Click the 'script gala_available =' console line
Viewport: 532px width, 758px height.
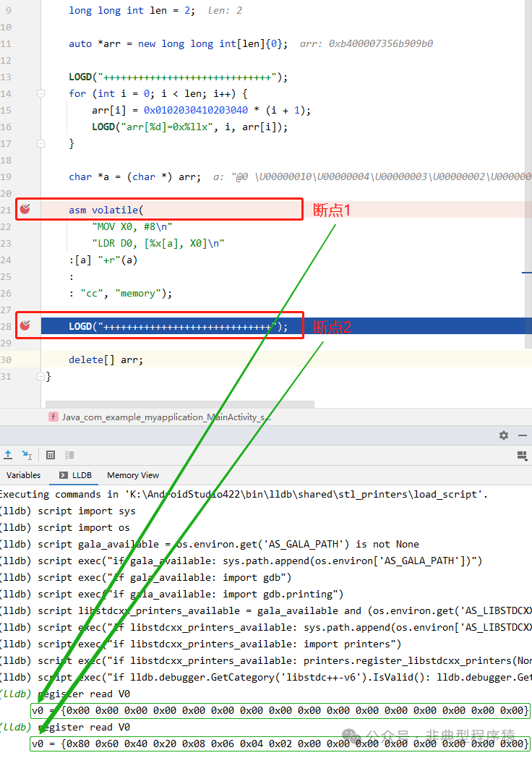(209, 545)
